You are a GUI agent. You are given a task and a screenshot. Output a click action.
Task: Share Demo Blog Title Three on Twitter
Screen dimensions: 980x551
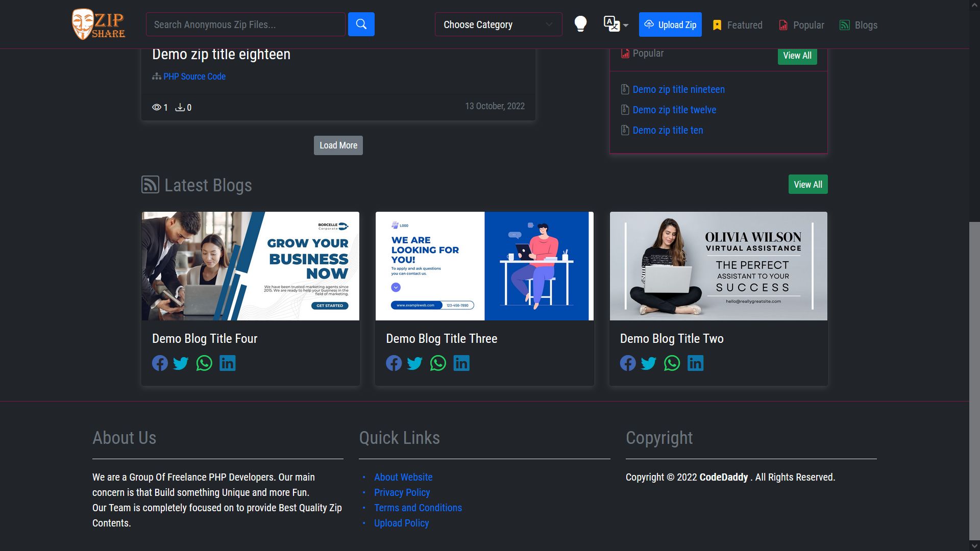[414, 363]
